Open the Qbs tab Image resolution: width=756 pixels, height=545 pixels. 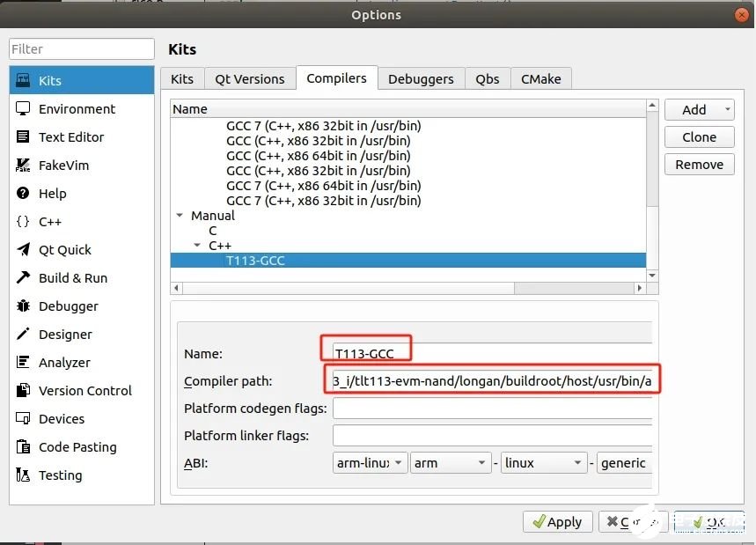point(488,78)
